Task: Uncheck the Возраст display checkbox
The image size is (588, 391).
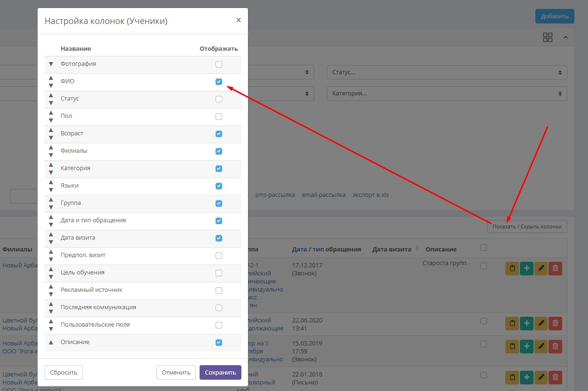Action: click(x=219, y=134)
